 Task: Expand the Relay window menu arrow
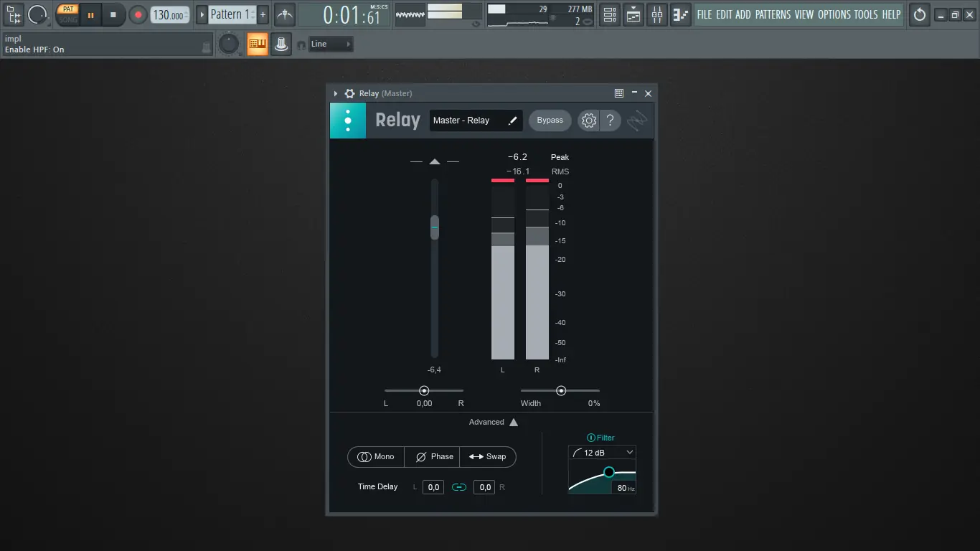[x=336, y=93]
